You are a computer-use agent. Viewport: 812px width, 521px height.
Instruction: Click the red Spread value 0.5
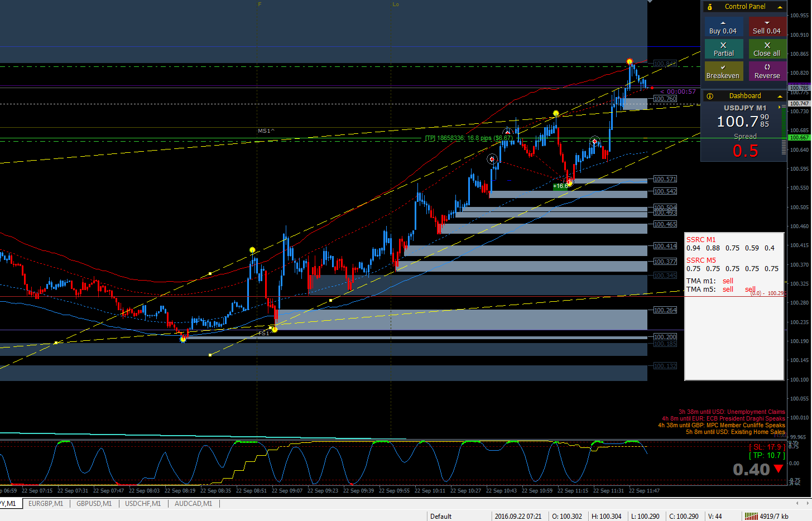[x=745, y=151]
